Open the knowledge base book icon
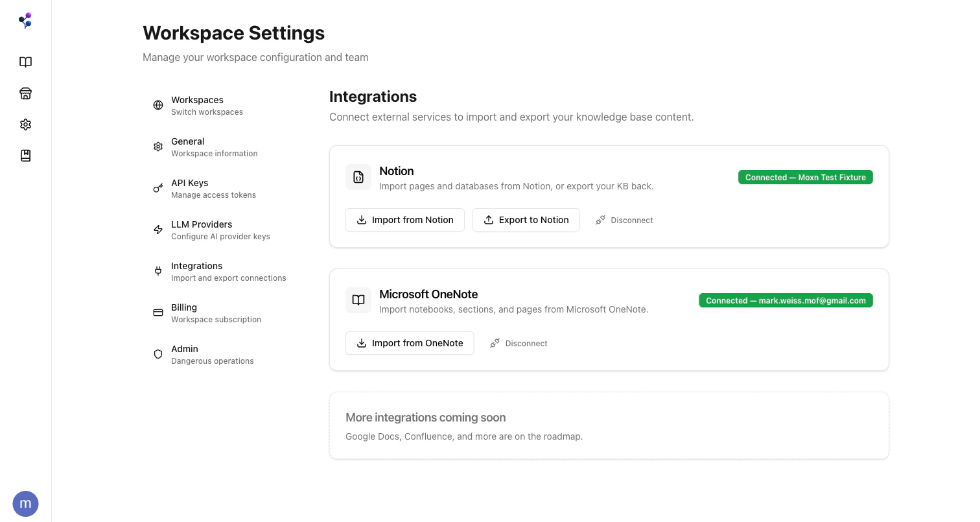Viewport: 980px width, 522px height. [x=25, y=62]
